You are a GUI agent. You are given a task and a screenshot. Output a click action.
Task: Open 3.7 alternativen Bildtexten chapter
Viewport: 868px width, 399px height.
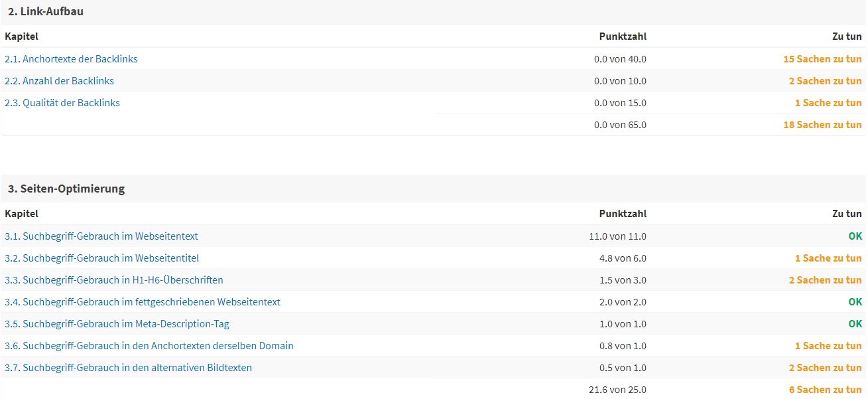point(128,368)
